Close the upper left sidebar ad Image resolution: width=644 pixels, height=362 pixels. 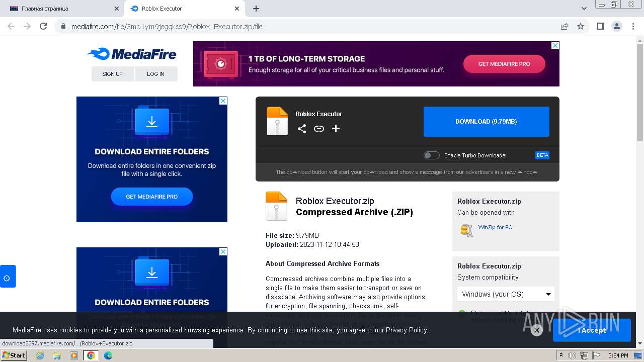click(x=223, y=101)
